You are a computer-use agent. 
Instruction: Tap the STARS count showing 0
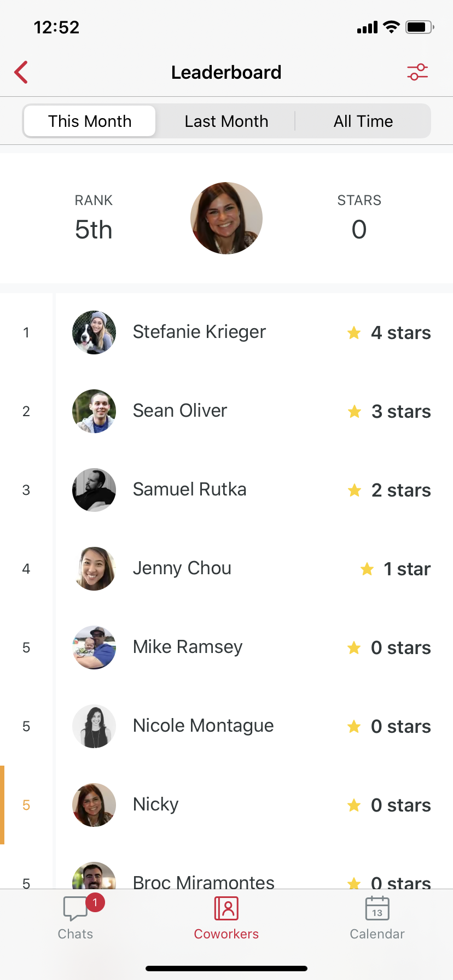(x=359, y=230)
